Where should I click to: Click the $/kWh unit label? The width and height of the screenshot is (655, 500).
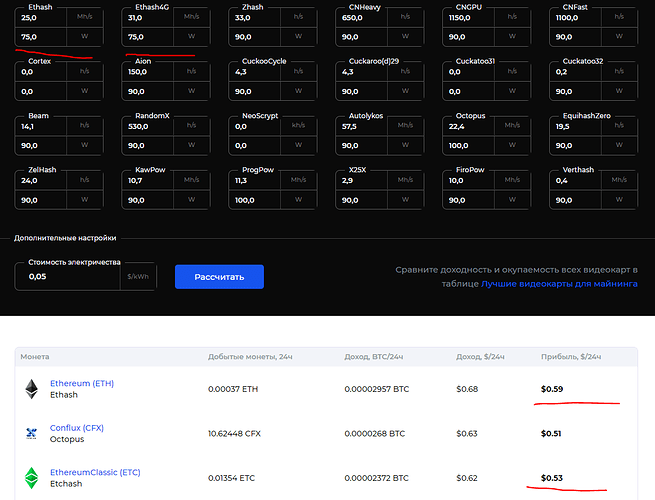click(138, 277)
